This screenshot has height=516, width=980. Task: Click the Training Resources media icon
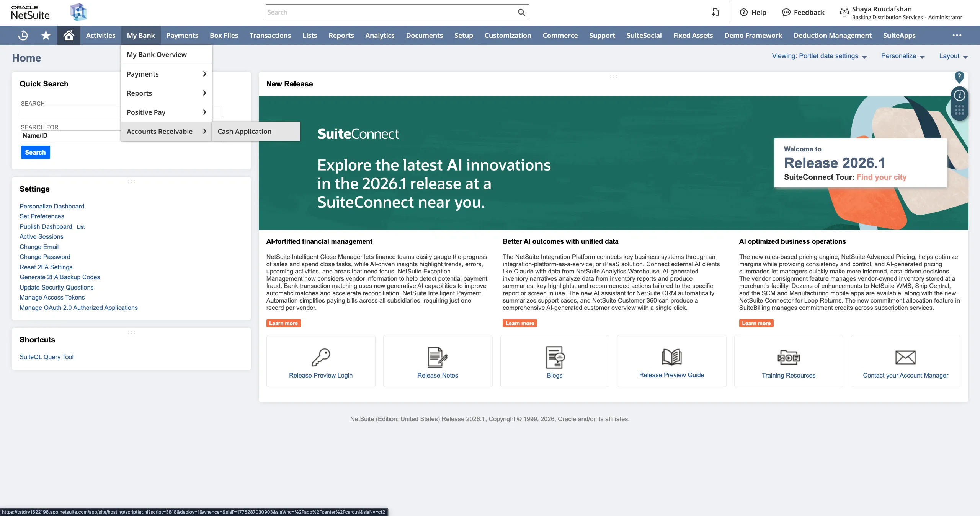click(x=789, y=357)
